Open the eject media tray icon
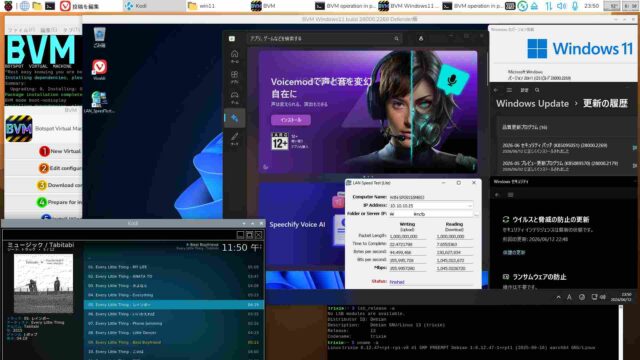 [x=534, y=6]
